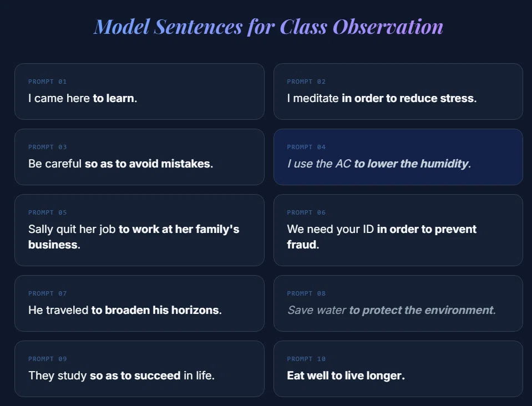This screenshot has height=406, width=532.
Task: Select the Prompt 01 card 'I came here to learn'
Action: [x=139, y=92]
